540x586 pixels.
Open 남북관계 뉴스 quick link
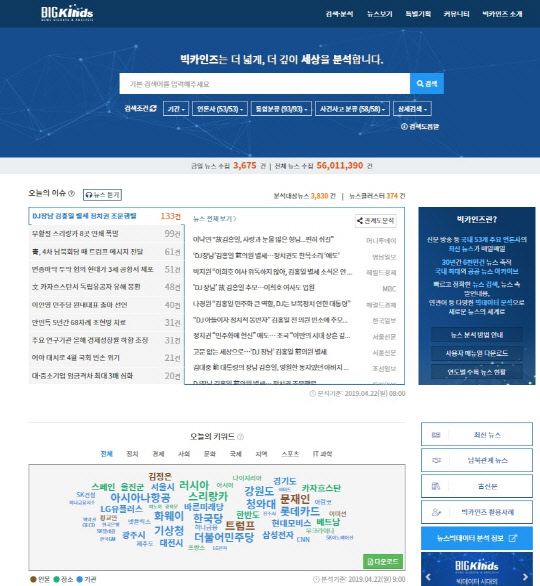coord(476,460)
